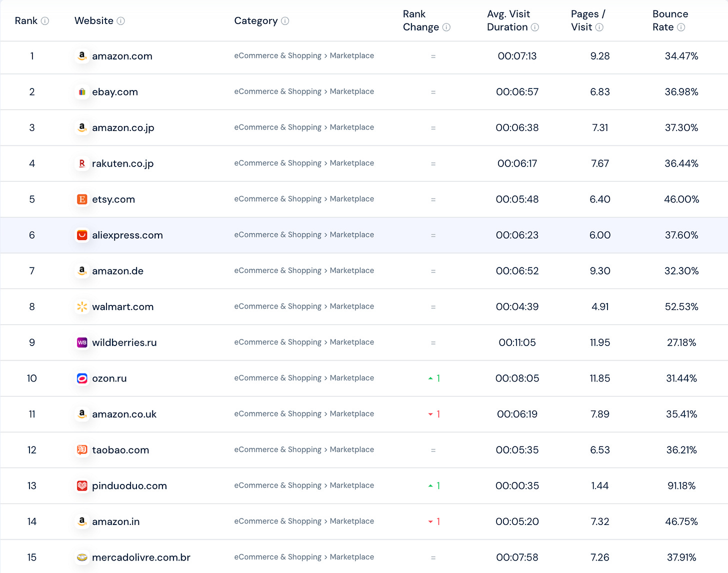The height and width of the screenshot is (573, 728).
Task: Click bounce rate 32.30% for amazon.de
Action: (x=681, y=271)
